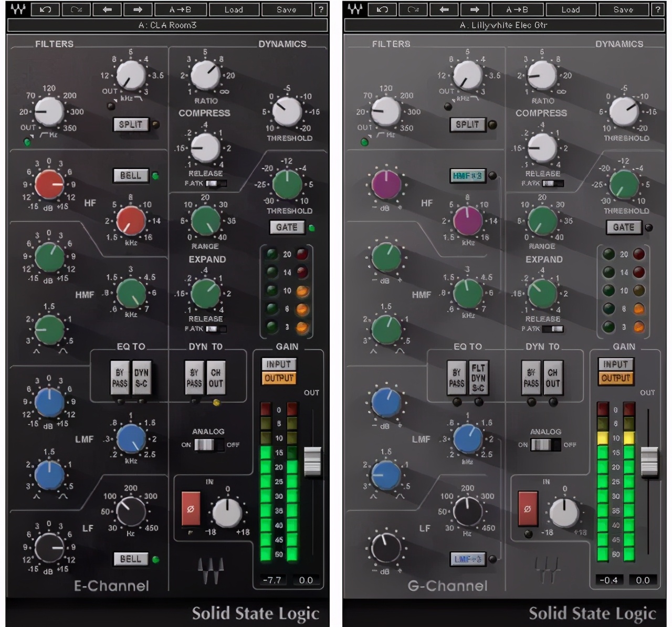The image size is (672, 627).
Task: Toggle SPLIT button in G-Channel filters
Action: pos(467,124)
